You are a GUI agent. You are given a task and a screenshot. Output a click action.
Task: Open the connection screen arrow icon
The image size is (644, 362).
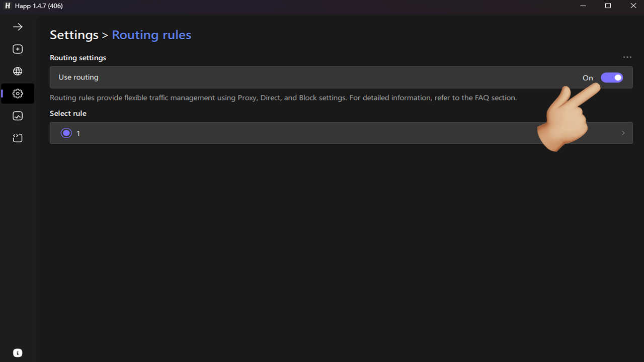[x=18, y=27]
